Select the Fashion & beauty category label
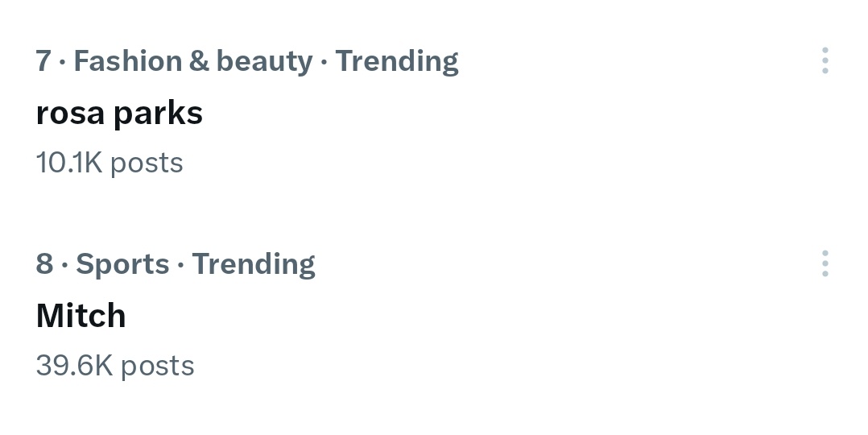This screenshot has width=868, height=435. [192, 61]
